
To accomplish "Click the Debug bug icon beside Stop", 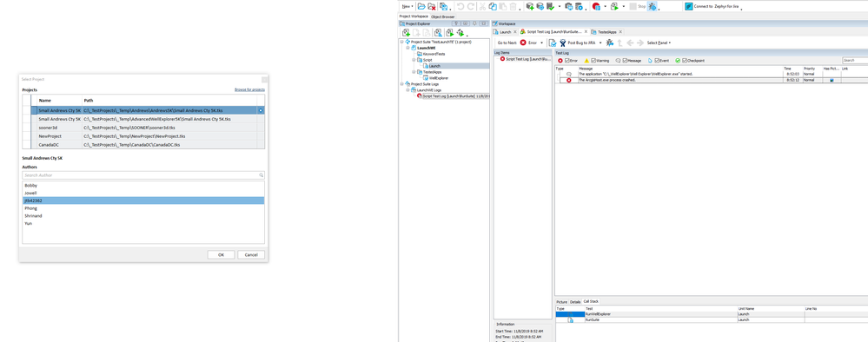I will tap(653, 7).
